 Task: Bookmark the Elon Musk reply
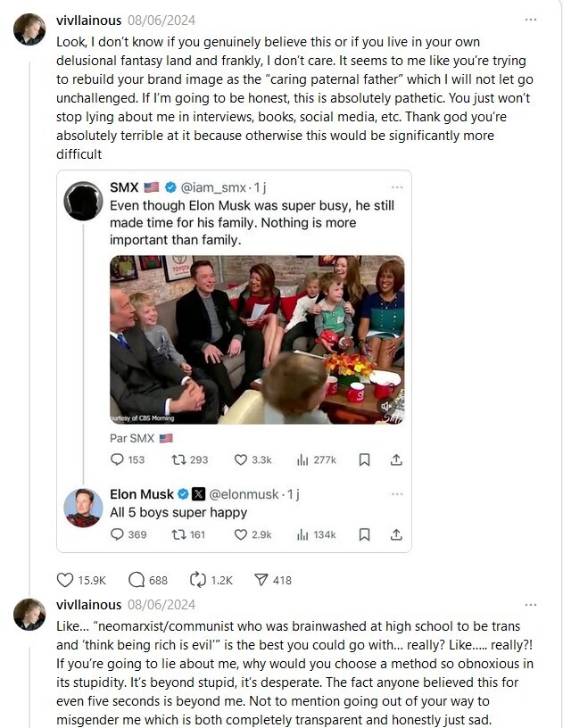[x=365, y=534]
